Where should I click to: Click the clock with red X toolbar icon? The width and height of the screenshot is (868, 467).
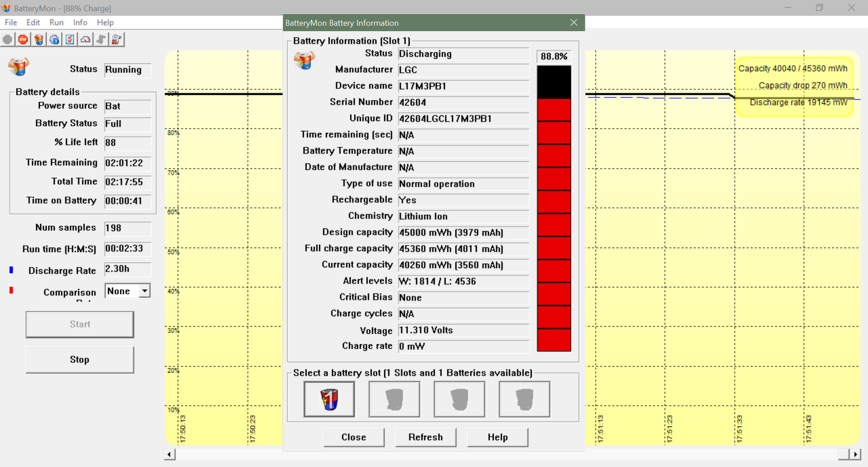pyautogui.click(x=117, y=40)
